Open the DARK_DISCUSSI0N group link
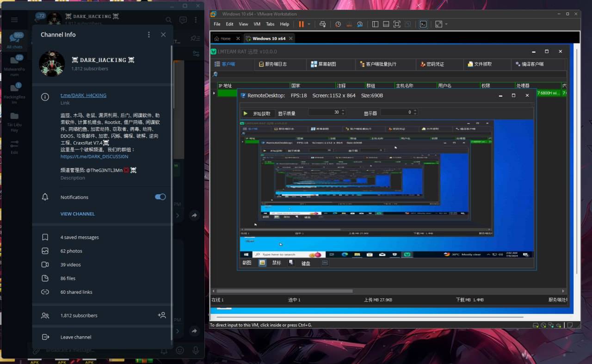This screenshot has height=364, width=592. click(x=94, y=156)
